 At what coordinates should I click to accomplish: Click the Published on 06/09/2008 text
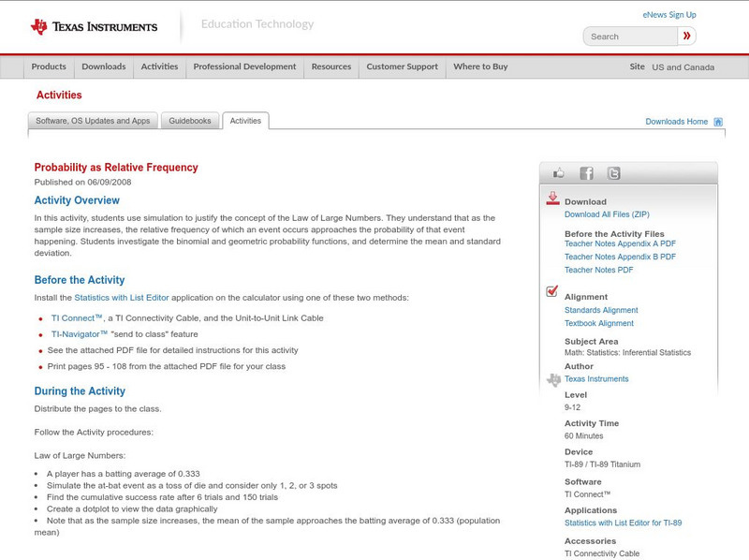[82, 182]
